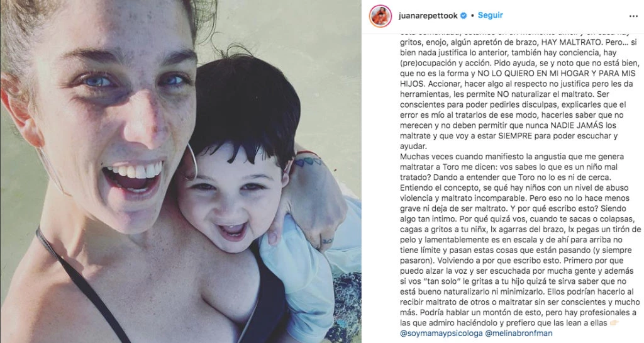
Task: Open the three-dot more options menu
Action: coord(633,16)
